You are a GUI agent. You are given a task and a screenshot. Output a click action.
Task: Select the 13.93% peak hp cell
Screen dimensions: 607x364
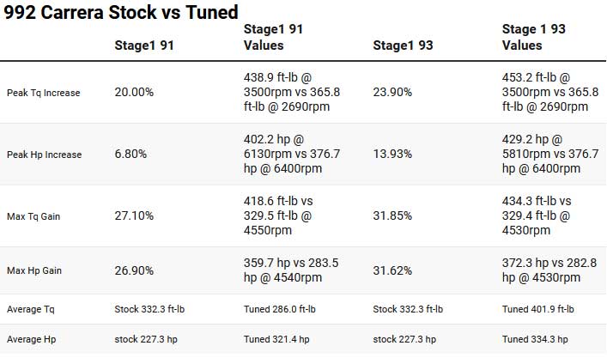(392, 155)
